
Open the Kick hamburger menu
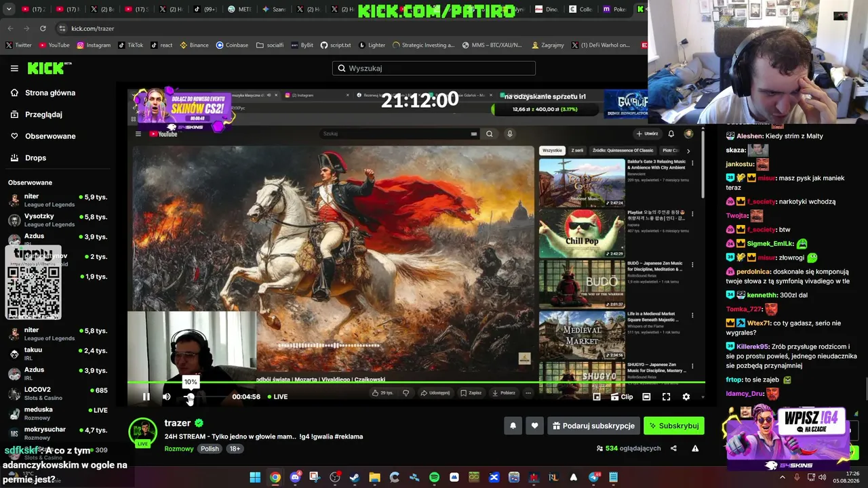click(x=14, y=68)
